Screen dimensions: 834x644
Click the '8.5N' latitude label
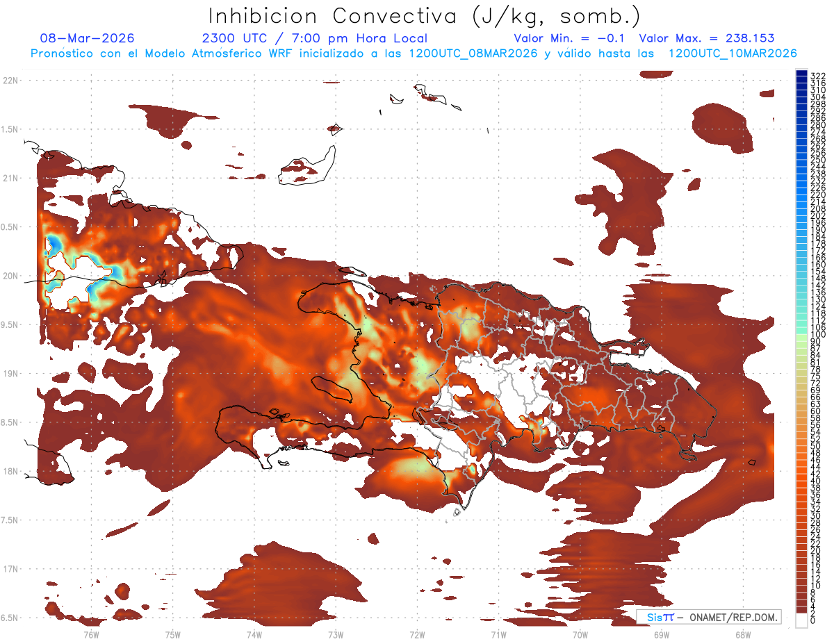click(x=10, y=422)
